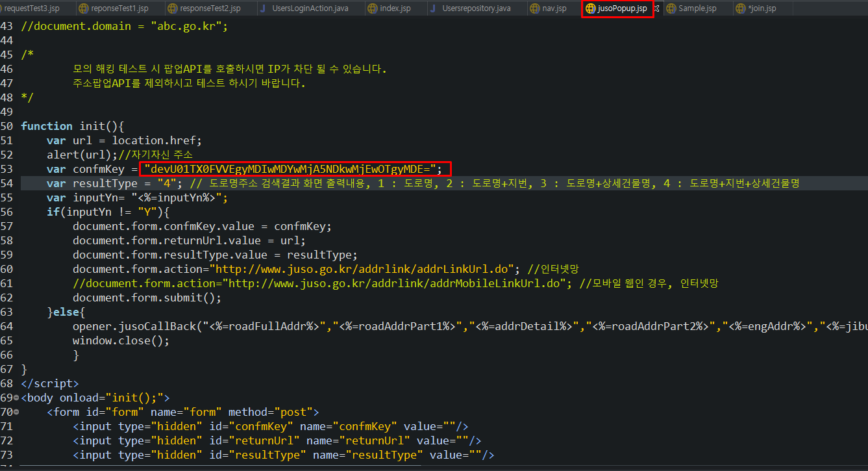
Task: Click the JSP file icon on responseTest2.jsp tab
Action: [x=172, y=8]
